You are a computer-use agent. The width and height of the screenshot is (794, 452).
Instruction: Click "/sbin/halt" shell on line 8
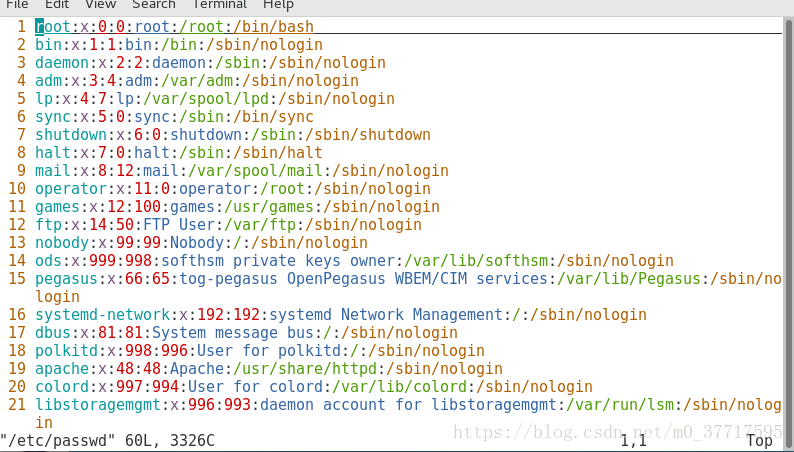point(278,153)
